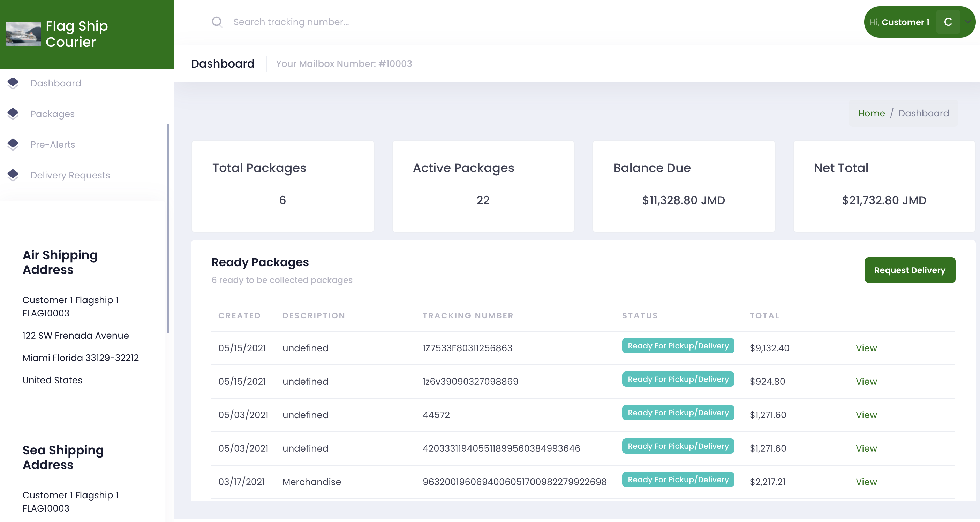Screen dimensions: 980x522
Task: Click the search magnifier icon
Action: point(217,22)
